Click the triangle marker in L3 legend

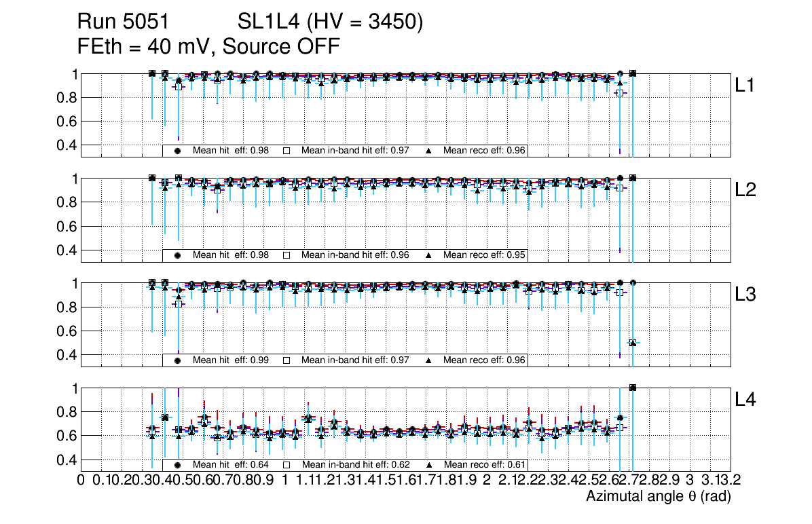click(x=428, y=360)
